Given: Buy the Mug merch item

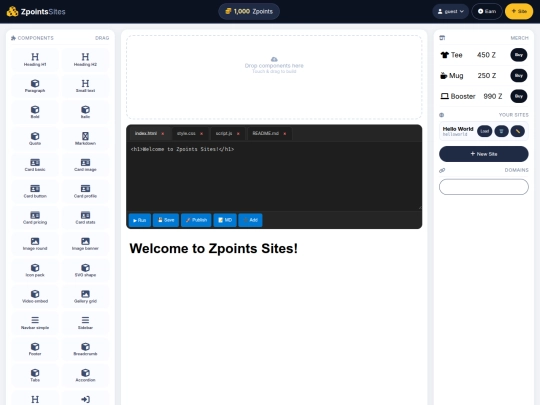Looking at the screenshot, I should (519, 75).
